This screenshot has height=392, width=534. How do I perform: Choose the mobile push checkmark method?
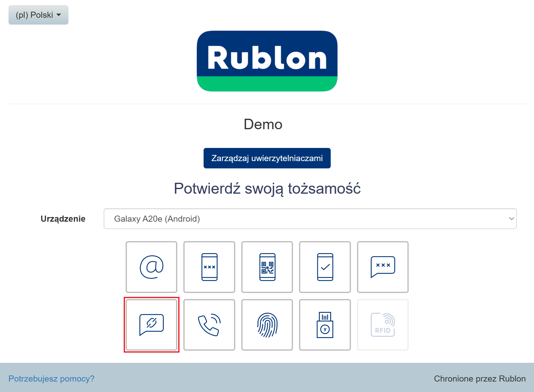(325, 267)
